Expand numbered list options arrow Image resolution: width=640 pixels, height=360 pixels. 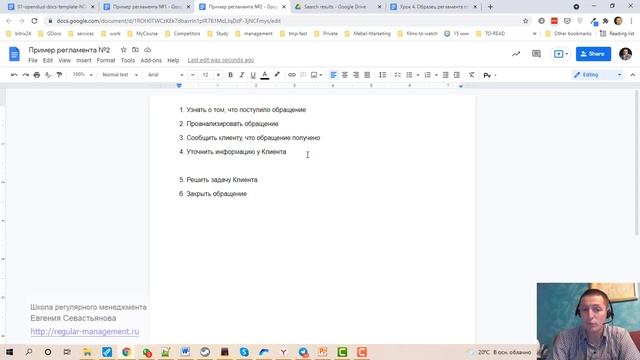436,75
